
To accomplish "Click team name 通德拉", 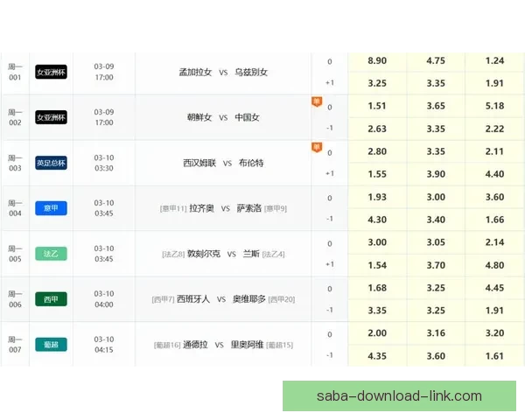I will point(195,345).
